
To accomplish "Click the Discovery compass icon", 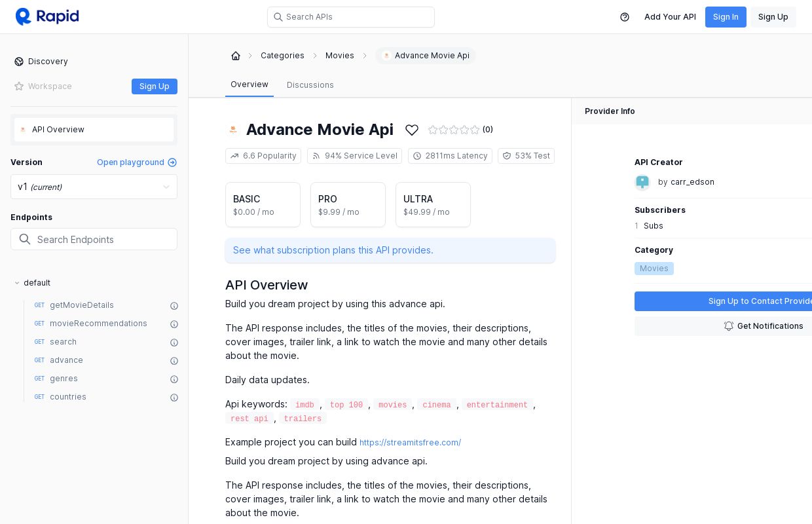I will 19,62.
